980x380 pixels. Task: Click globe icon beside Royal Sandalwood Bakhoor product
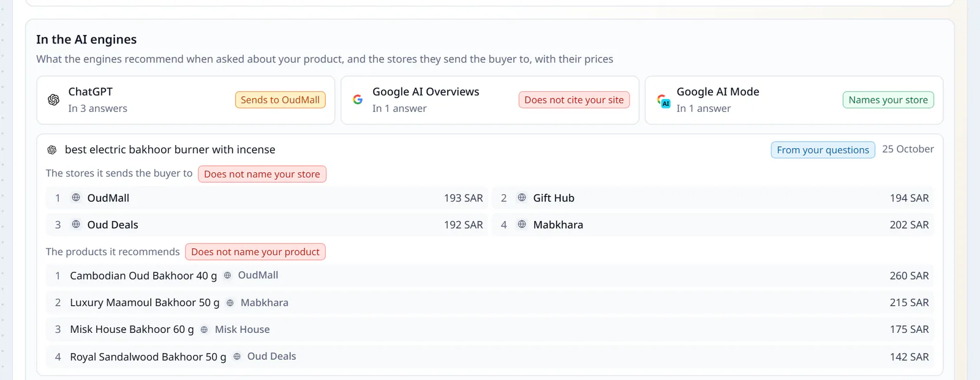(237, 357)
